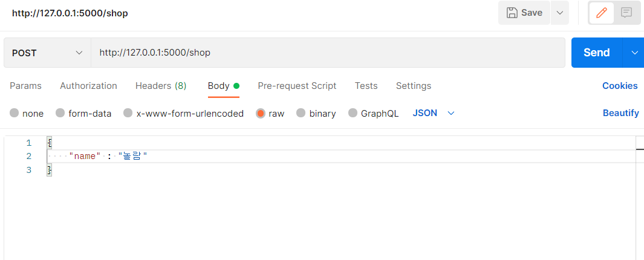Switch to the Params tab
This screenshot has width=644, height=260.
click(x=25, y=86)
